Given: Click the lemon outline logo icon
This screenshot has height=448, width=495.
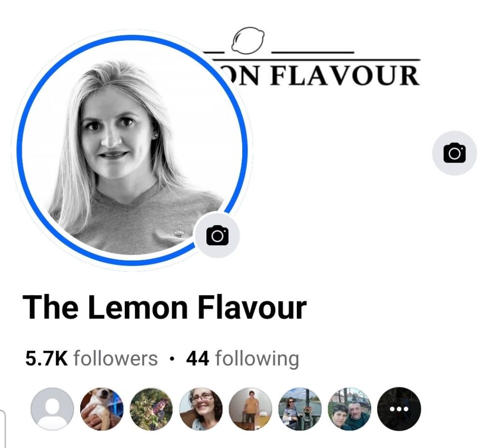Looking at the screenshot, I should [248, 40].
